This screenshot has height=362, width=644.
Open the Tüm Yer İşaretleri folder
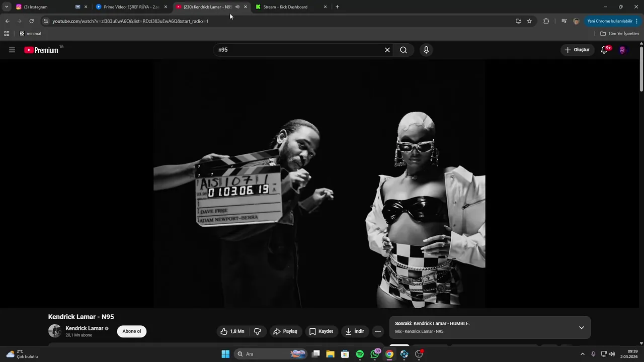(x=620, y=34)
